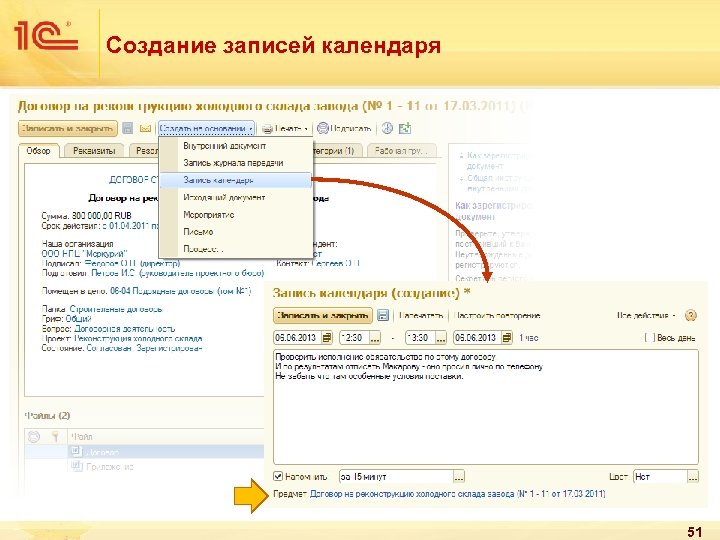Select the Договор file row
The image size is (720, 540).
point(145,452)
